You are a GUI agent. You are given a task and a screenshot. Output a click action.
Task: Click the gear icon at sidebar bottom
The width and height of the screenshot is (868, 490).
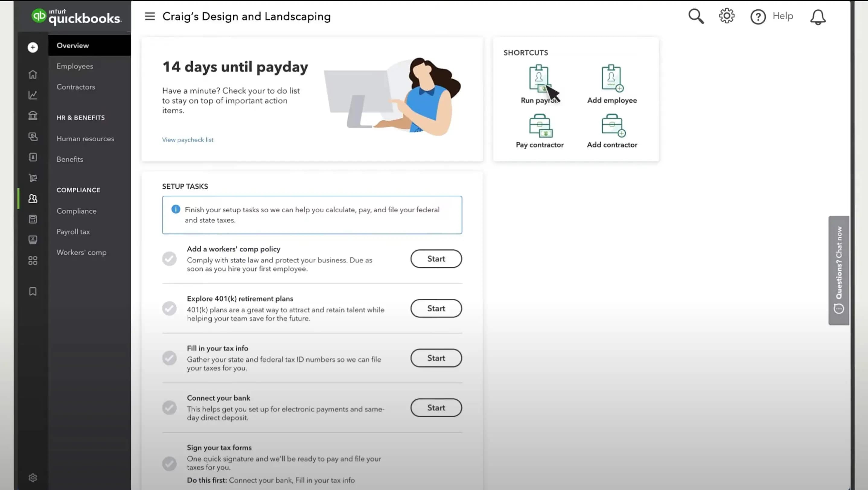coord(33,478)
